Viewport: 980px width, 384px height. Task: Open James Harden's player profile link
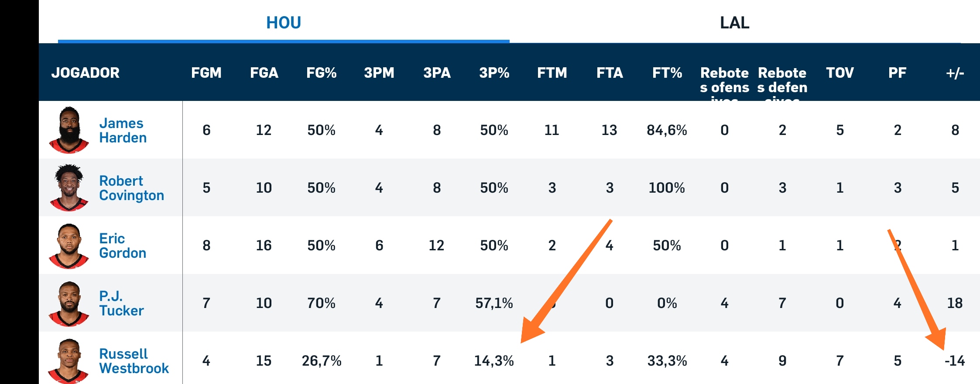point(123,130)
